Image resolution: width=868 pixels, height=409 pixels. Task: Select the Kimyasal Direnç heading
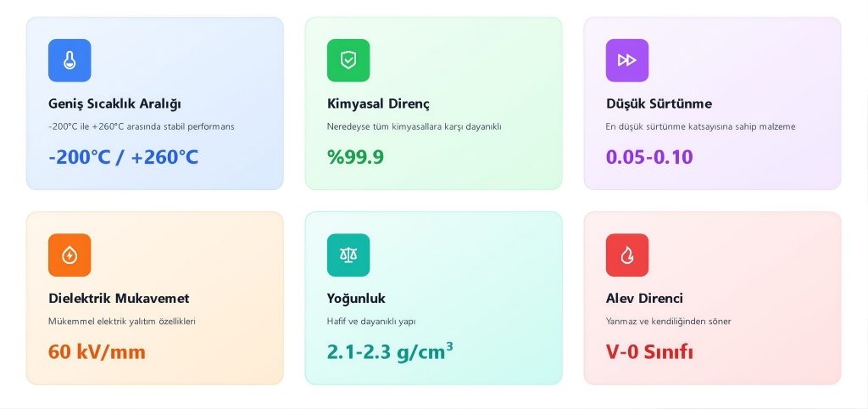(378, 104)
